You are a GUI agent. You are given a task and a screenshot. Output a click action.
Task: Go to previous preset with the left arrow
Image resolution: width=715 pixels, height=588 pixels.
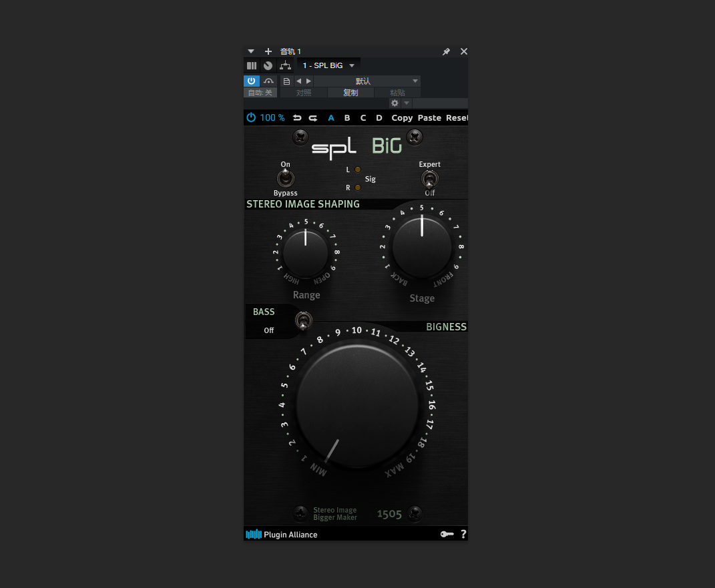[298, 81]
